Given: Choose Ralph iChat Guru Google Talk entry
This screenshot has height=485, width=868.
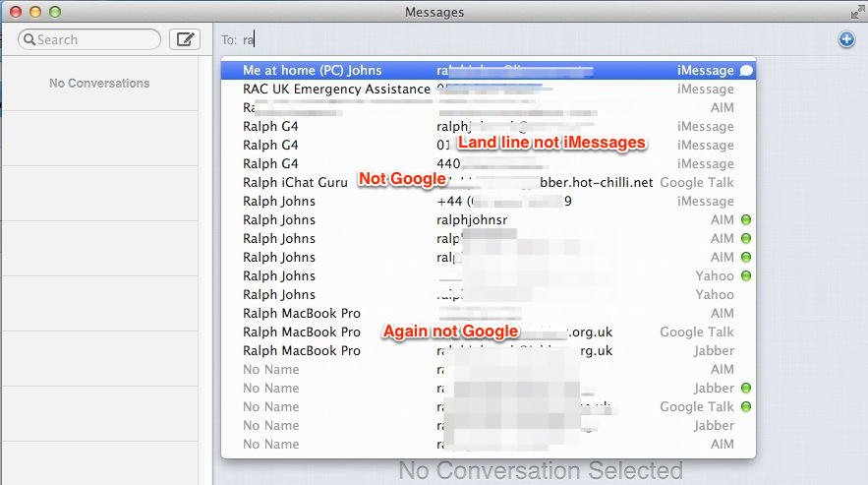Looking at the screenshot, I should 489,182.
